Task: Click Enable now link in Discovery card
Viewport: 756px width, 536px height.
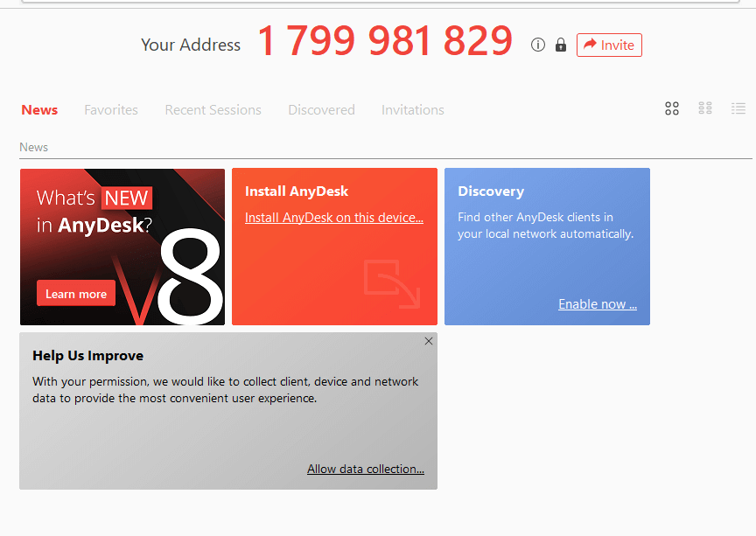Action: point(598,304)
